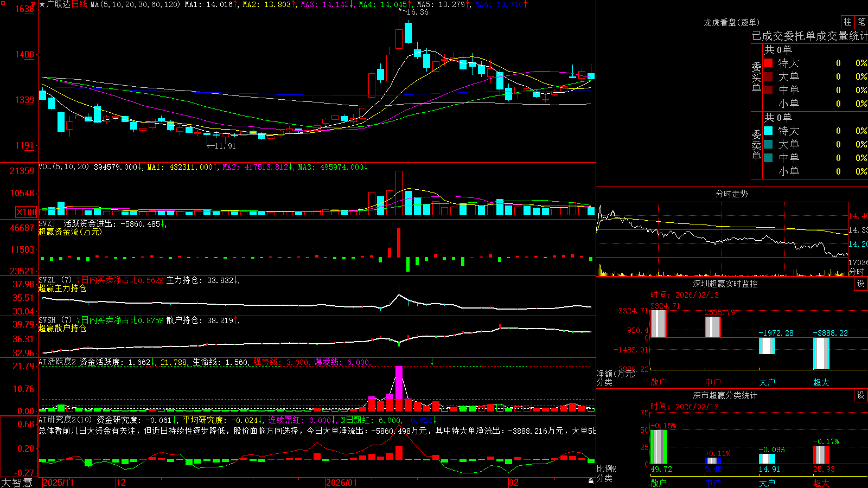Screen dimensions: 868x488
Task: Click the green down arrow in AI活跃度 panel
Action: (x=432, y=362)
